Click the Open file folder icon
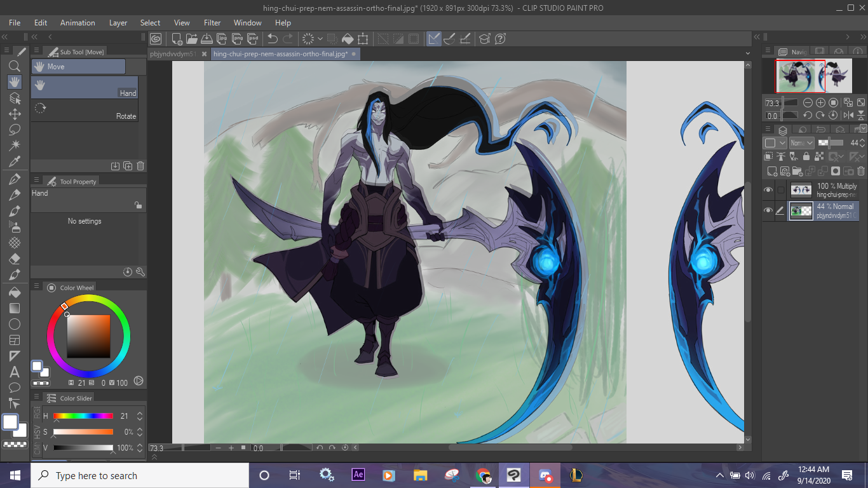Image resolution: width=868 pixels, height=488 pixels. point(192,39)
